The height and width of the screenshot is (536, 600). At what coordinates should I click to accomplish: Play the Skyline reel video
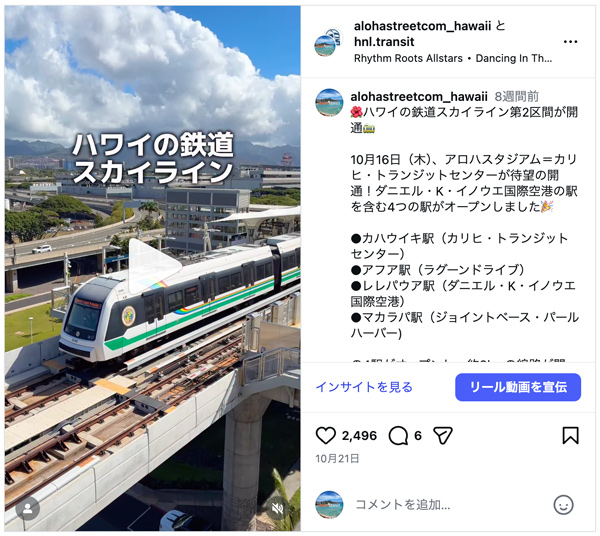(x=154, y=266)
